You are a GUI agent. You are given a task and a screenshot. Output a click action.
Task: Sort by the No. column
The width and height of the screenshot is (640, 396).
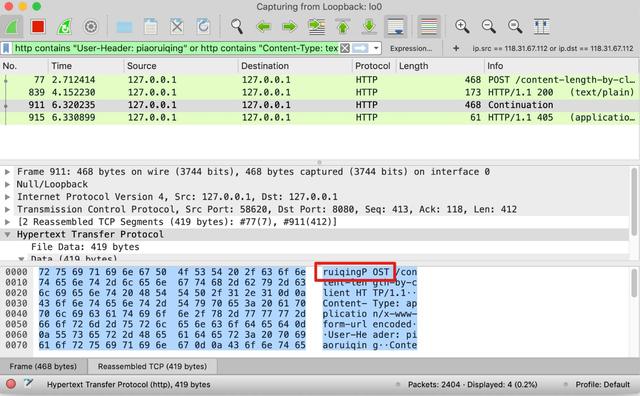24,66
